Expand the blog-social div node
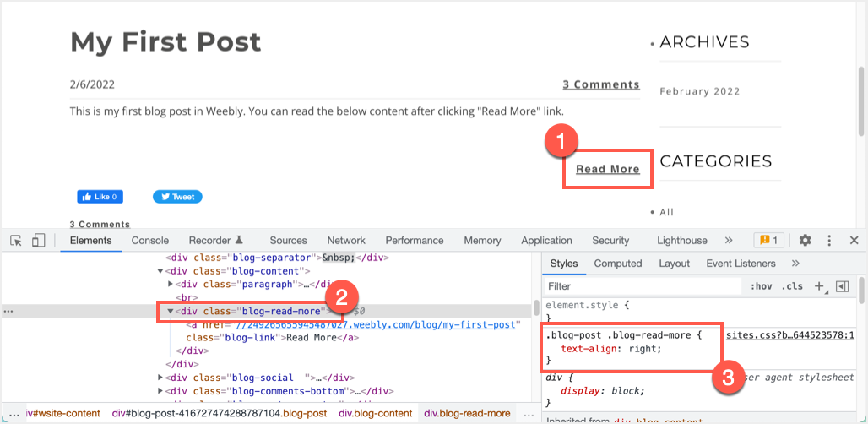The width and height of the screenshot is (868, 424). [160, 378]
